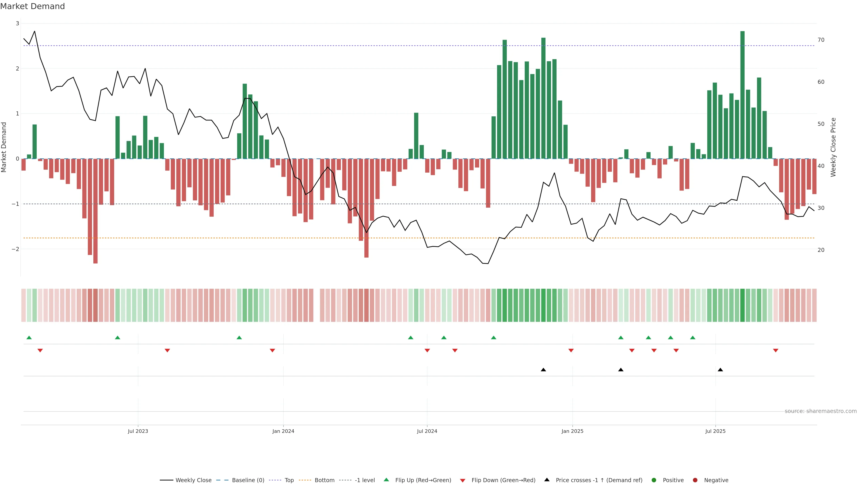Click the first black Price crosses marker
Image resolution: width=868 pixels, height=488 pixels.
click(543, 370)
